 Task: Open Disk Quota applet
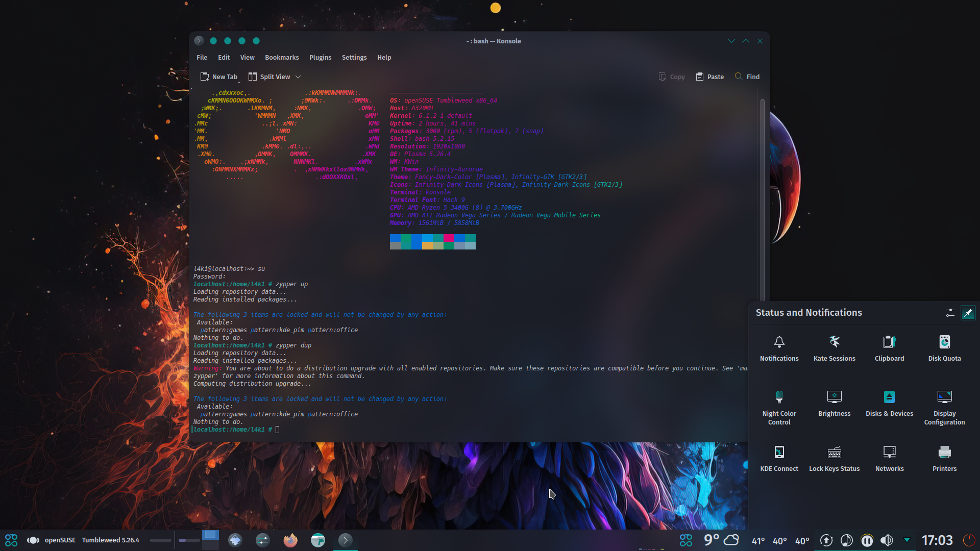point(944,348)
